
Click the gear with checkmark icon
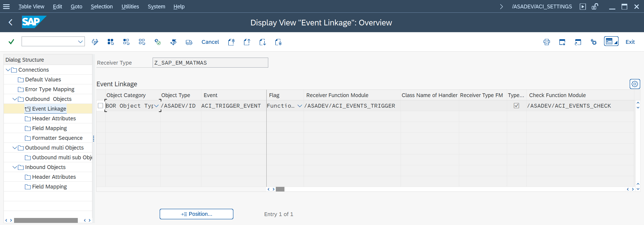157,42
